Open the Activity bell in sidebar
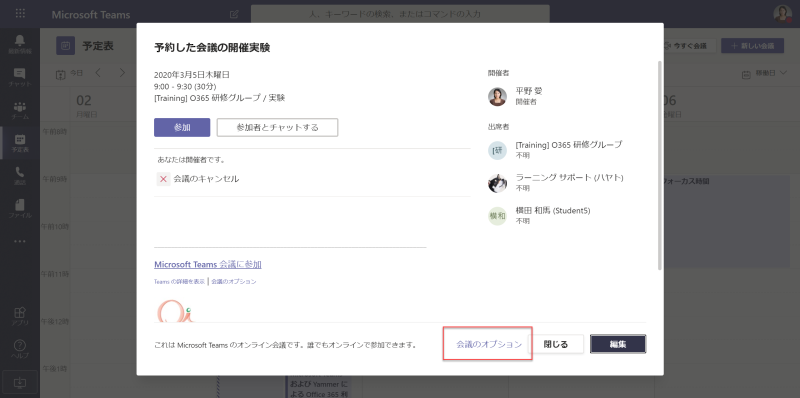800x398 pixels. (20, 44)
